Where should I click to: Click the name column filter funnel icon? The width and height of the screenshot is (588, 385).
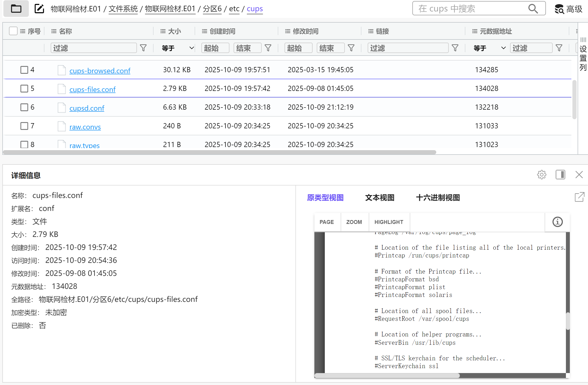pos(143,48)
